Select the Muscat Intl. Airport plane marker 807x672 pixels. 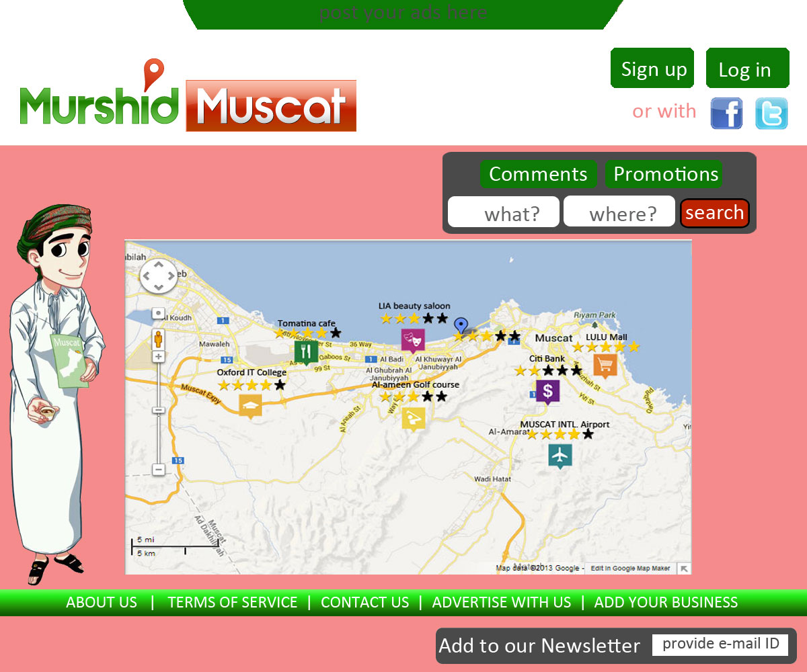tap(560, 456)
